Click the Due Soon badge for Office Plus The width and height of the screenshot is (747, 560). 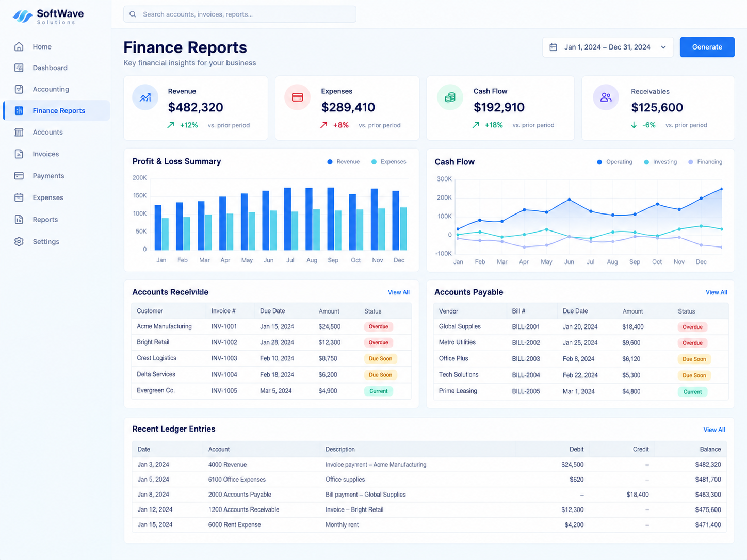click(x=694, y=359)
